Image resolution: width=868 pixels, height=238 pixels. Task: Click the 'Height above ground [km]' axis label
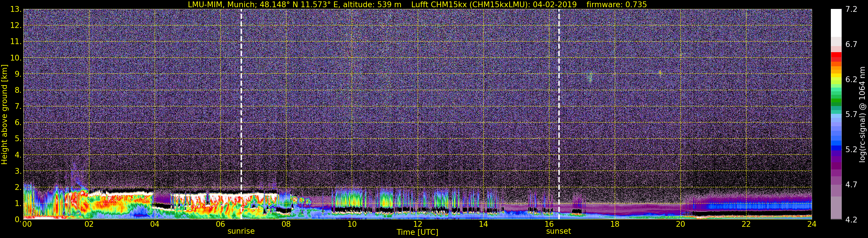[4, 115]
